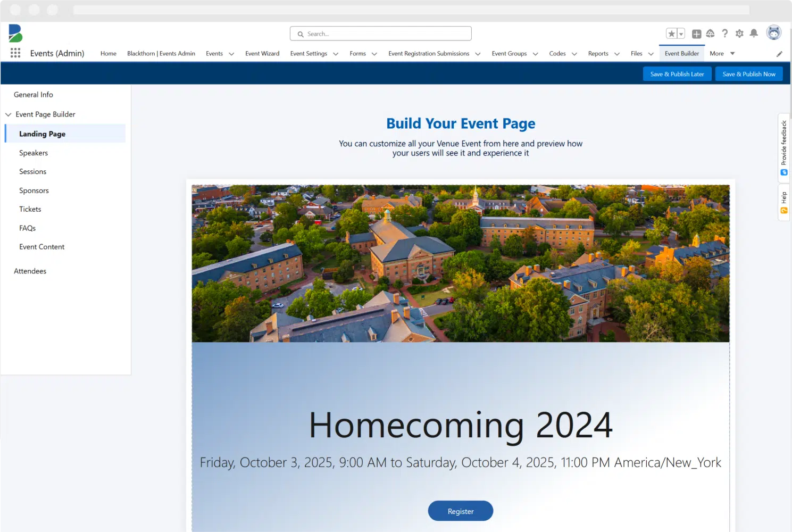Click the pencil edit navigation icon
This screenshot has width=792, height=532.
coord(779,54)
